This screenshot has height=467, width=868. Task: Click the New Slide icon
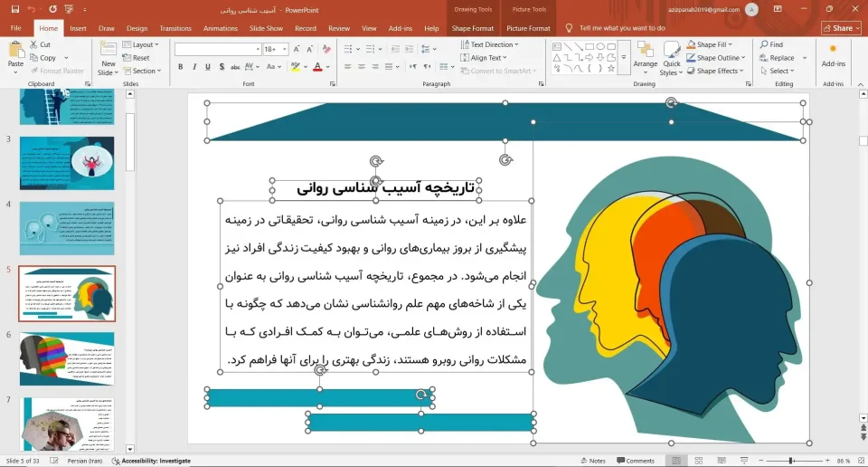(108, 50)
